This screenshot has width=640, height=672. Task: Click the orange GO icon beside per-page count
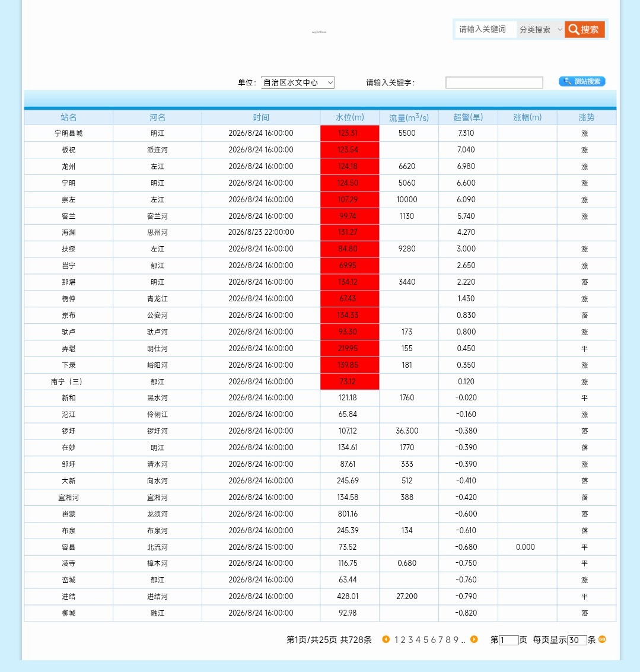(602, 639)
